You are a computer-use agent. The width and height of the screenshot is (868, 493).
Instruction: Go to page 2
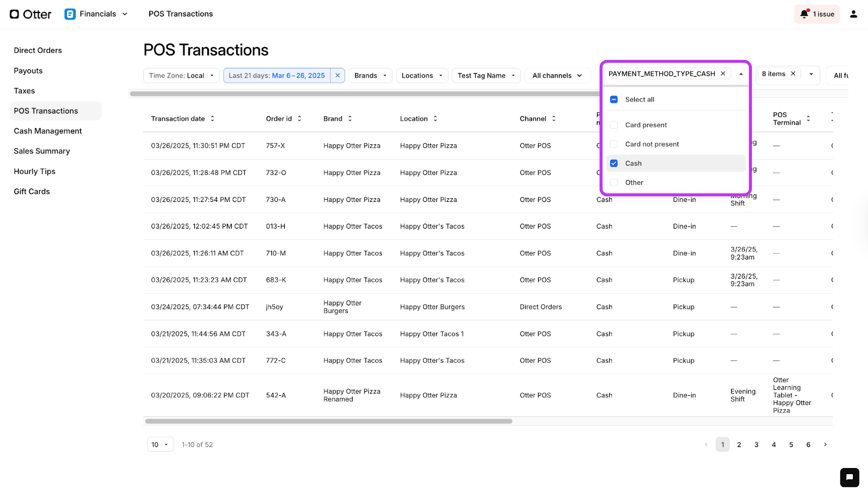[x=739, y=445]
